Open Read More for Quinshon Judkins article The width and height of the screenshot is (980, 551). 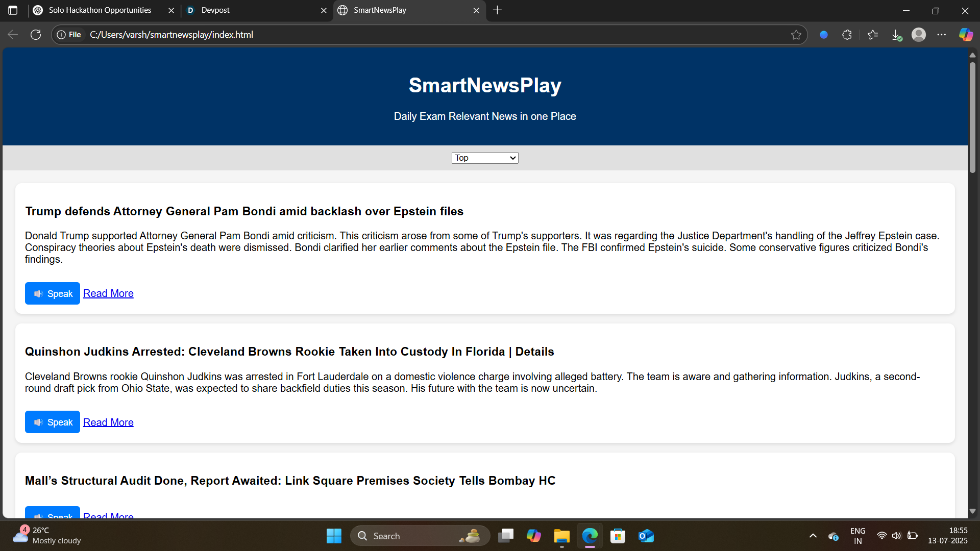coord(108,422)
